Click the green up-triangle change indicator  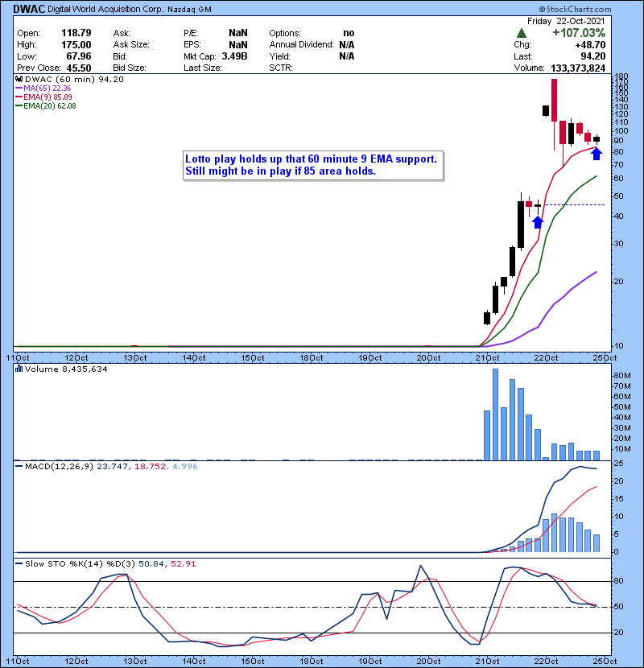click(521, 33)
